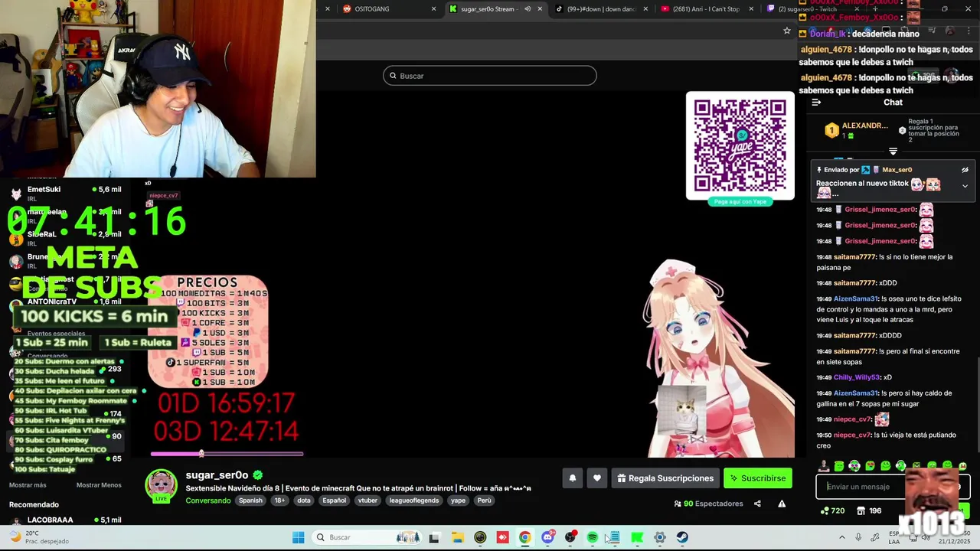Click the vtuber tag
Image resolution: width=980 pixels, height=551 pixels.
(x=367, y=500)
